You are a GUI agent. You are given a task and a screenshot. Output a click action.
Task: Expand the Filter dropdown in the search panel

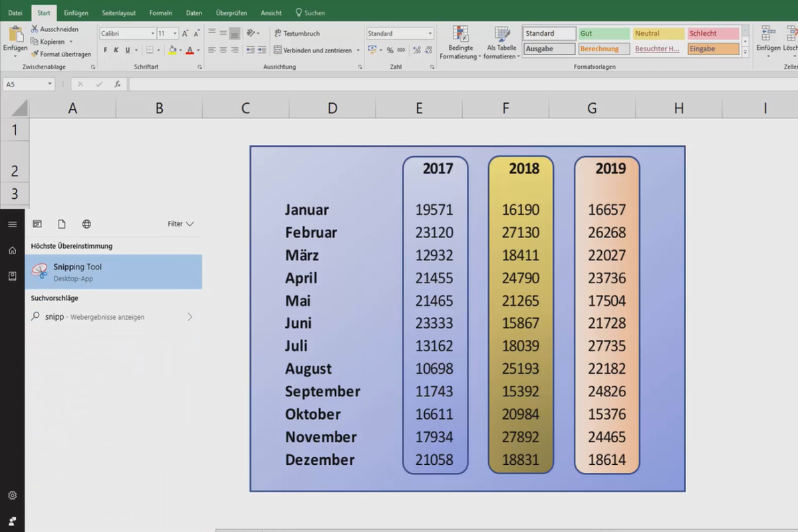(x=180, y=223)
